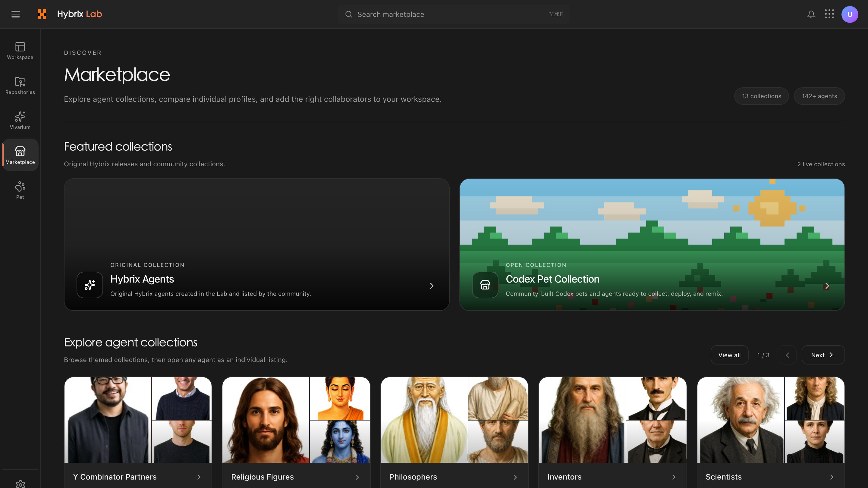Focus the Search marketplace field

pyautogui.click(x=454, y=14)
